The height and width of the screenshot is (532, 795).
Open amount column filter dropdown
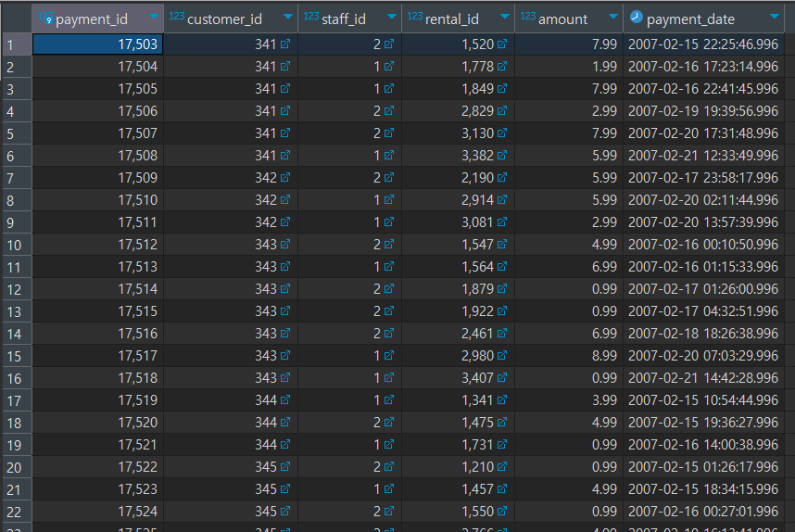pyautogui.click(x=613, y=17)
